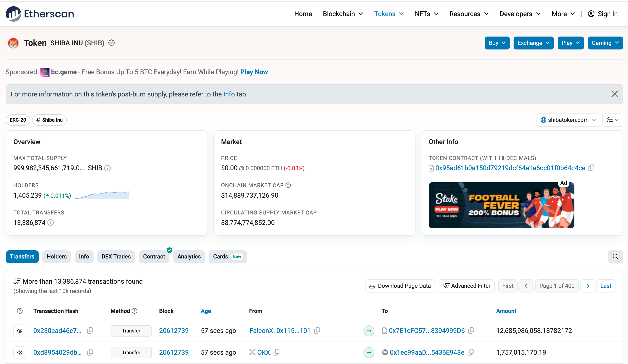Open the Exchange dropdown button
The width and height of the screenshot is (628, 364).
point(533,43)
